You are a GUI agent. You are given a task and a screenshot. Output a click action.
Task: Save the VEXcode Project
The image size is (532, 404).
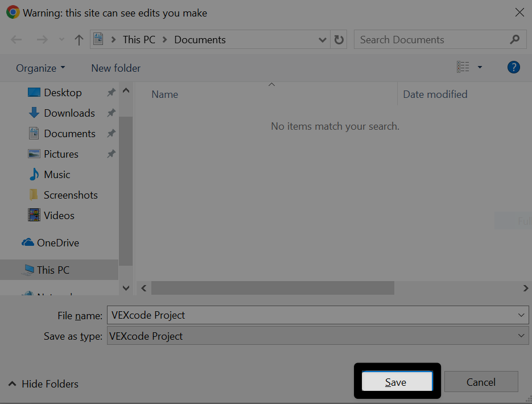coord(397,382)
